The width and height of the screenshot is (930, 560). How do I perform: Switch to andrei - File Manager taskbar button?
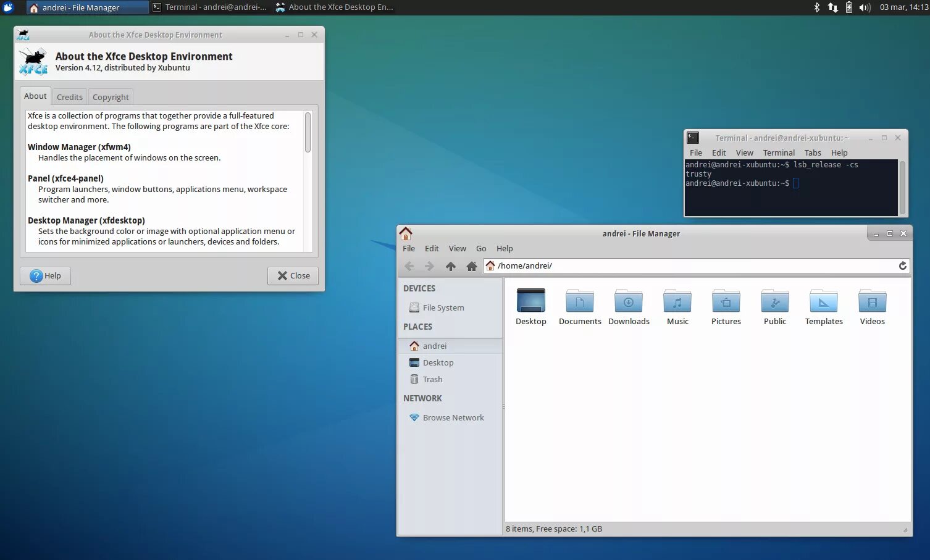click(87, 7)
